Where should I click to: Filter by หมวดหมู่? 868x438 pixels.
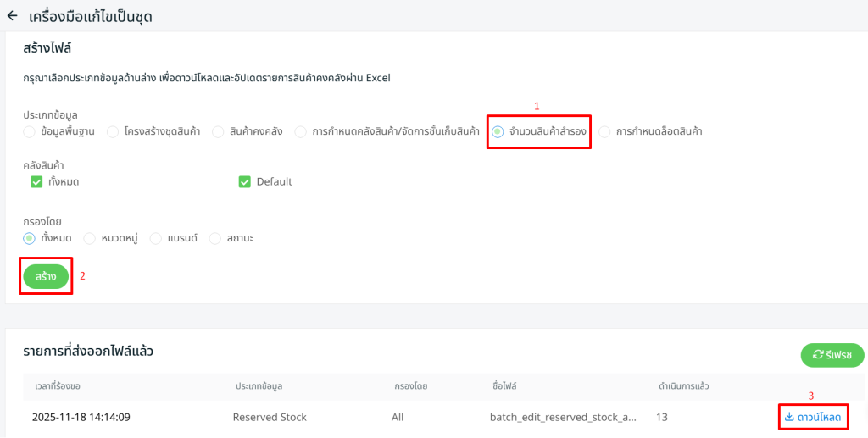point(89,238)
